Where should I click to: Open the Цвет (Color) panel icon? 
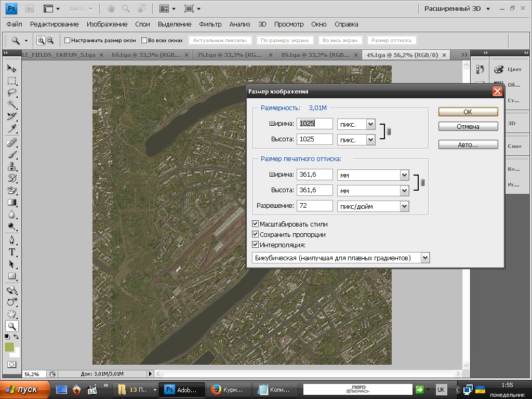(499, 70)
